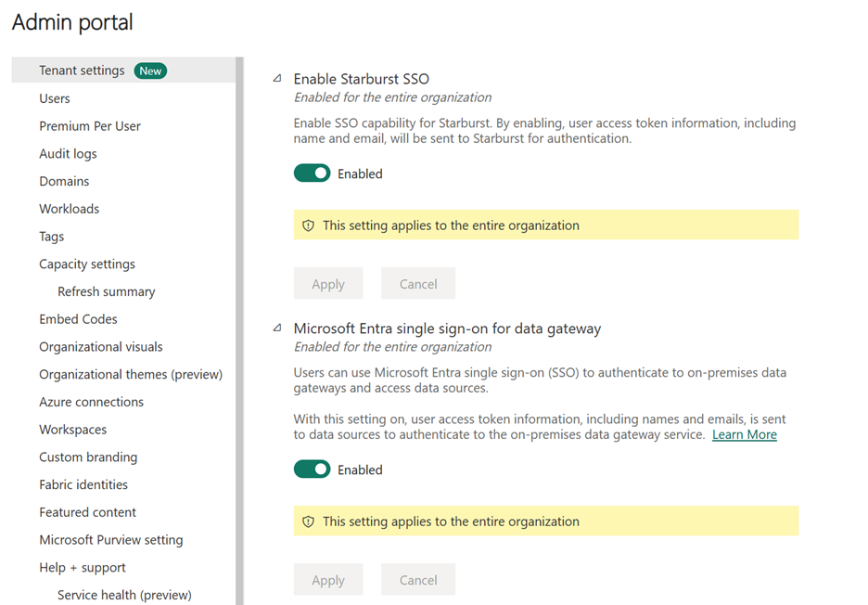Viewport: 868px width, 605px height.
Task: Collapse Microsoft Entra single sign-on setting
Action: pyautogui.click(x=277, y=328)
